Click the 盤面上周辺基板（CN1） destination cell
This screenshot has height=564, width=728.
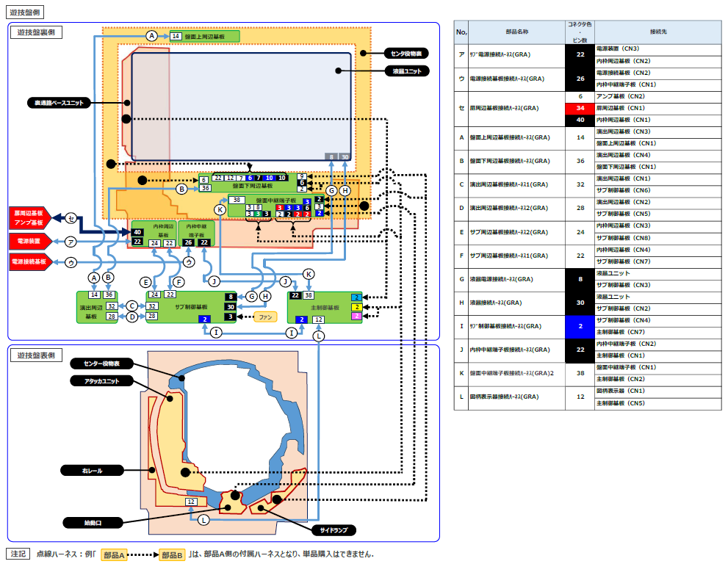pos(658,143)
